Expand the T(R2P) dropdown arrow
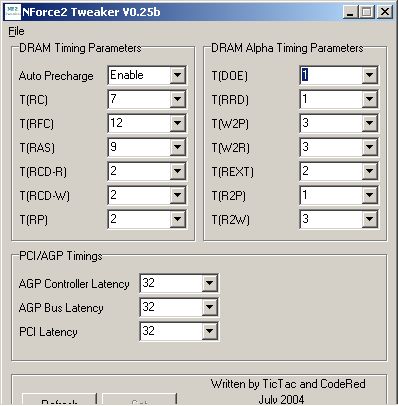This screenshot has height=406, width=398. (369, 195)
